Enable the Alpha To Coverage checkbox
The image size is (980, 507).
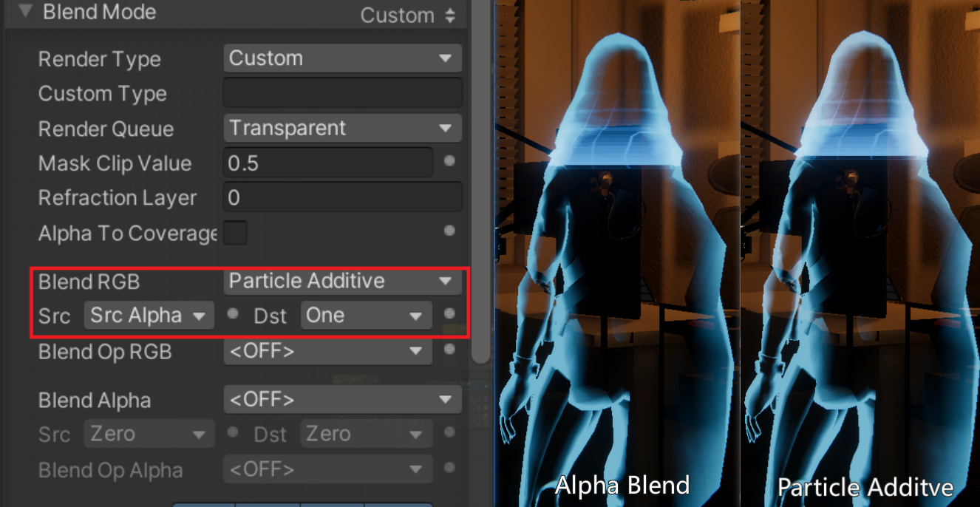click(235, 233)
